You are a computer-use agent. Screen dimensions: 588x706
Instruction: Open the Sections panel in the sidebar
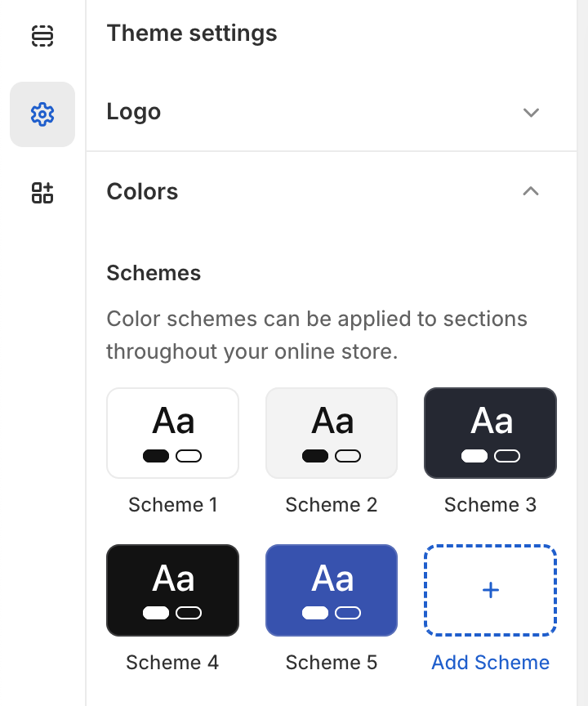pos(42,36)
